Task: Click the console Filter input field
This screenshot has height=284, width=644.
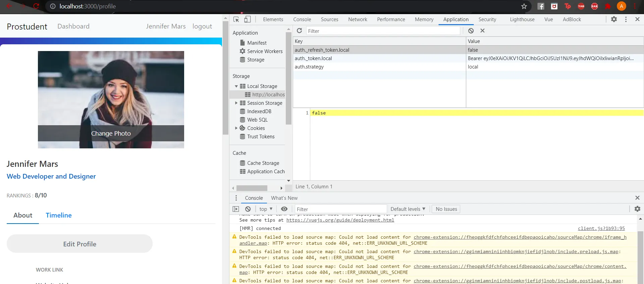Action: [340, 209]
